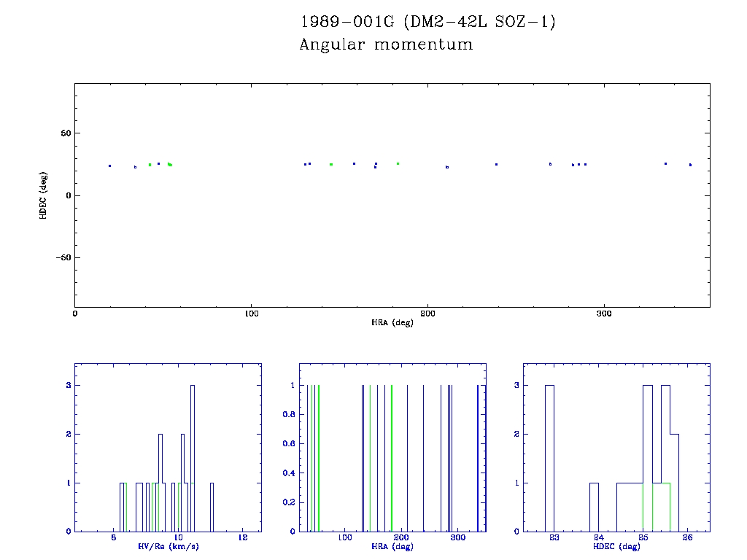Viewport: 747px width, 560px height.
Task: Click the HV/Re (km/s) axis label
Action: 167,547
